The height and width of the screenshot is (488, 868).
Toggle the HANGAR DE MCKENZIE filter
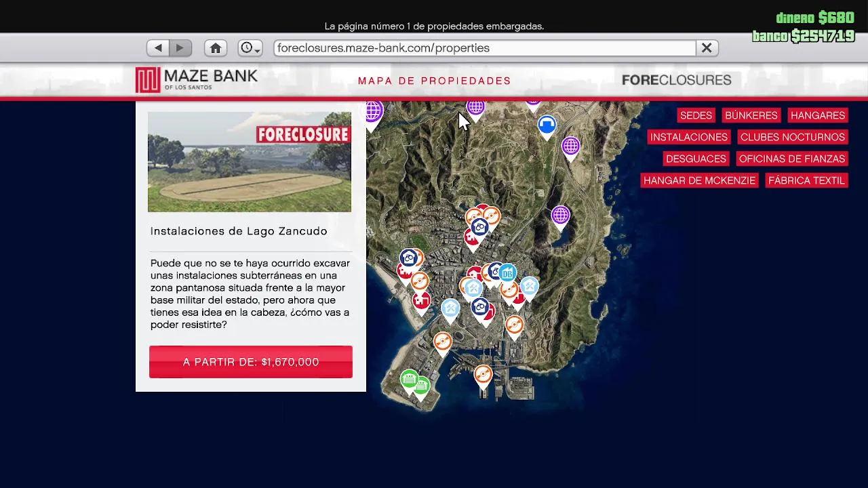pos(699,180)
